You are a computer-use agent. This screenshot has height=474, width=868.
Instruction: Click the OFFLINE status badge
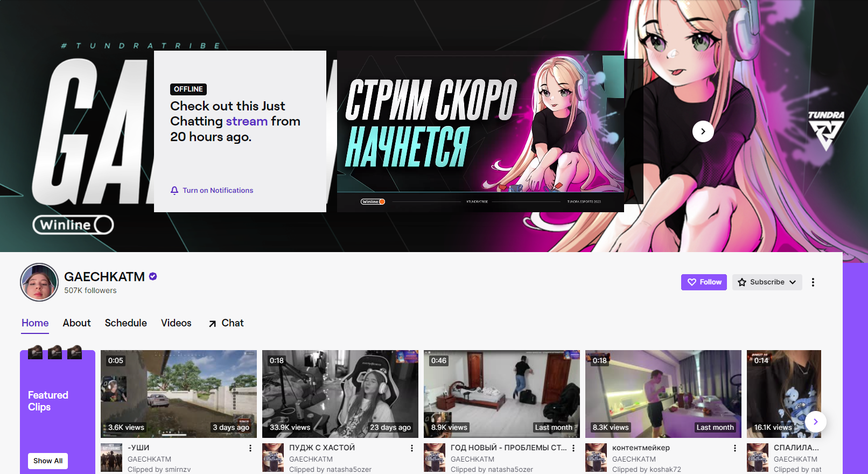click(x=188, y=89)
